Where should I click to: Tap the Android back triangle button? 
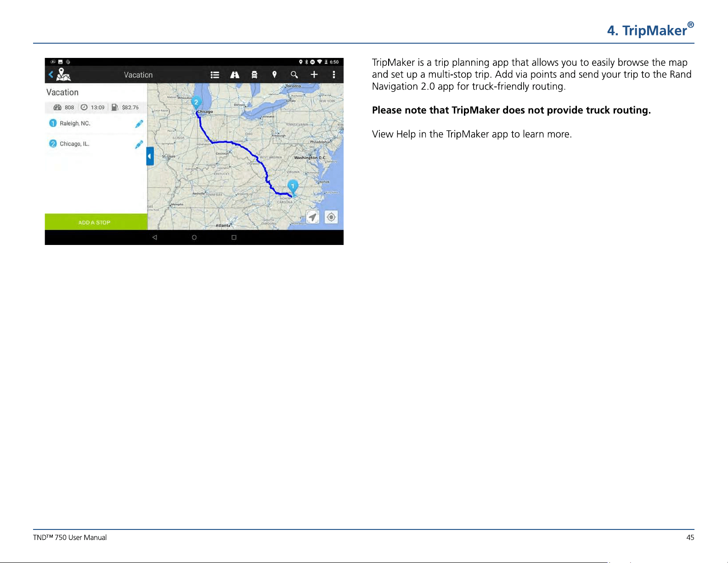point(155,238)
